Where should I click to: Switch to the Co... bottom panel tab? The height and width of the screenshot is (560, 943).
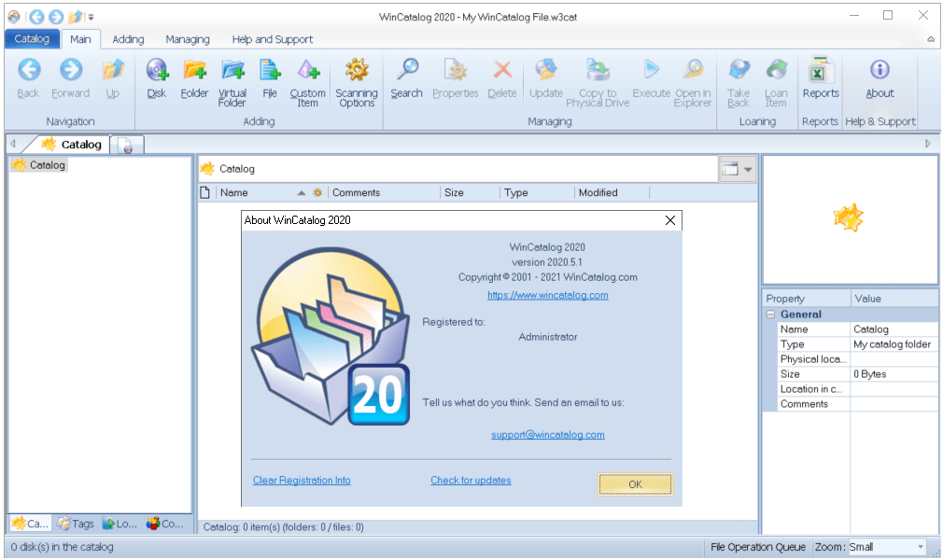[x=165, y=524]
